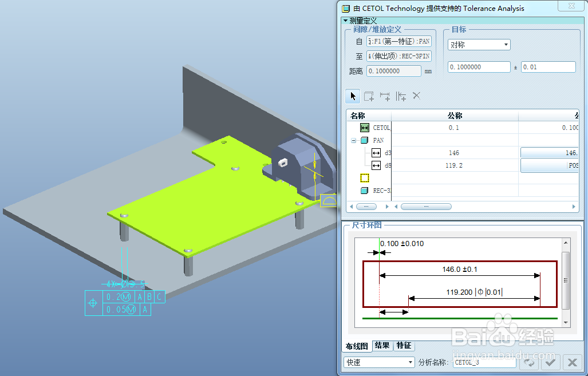
Task: Click the 119.2 nominal value cell
Action: click(x=455, y=165)
